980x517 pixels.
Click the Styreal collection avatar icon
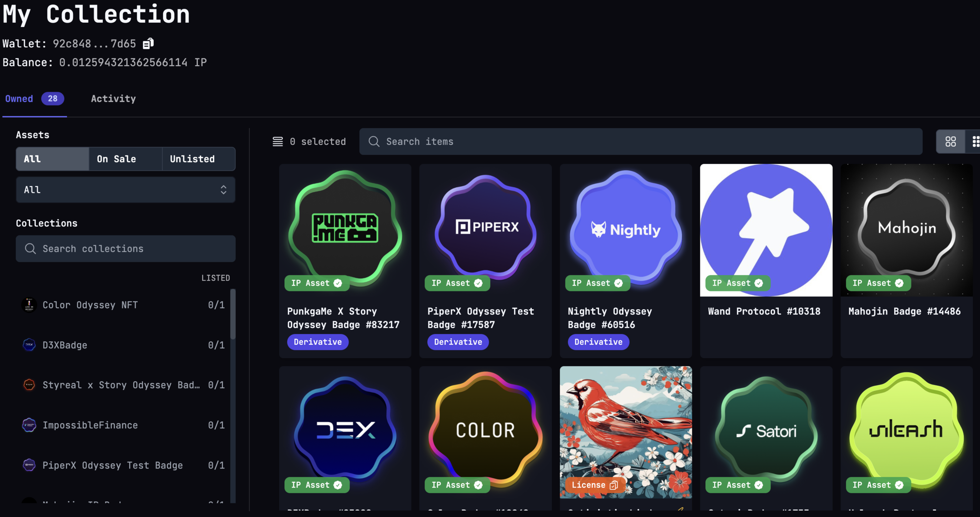[29, 385]
